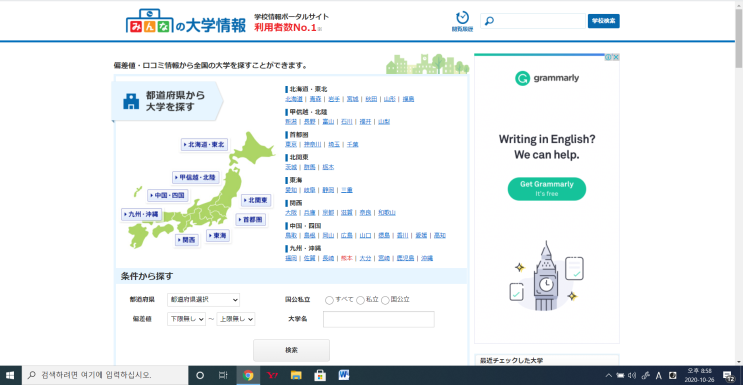743x385 pixels.
Task: Open File Explorer from the taskbar
Action: [x=296, y=376]
